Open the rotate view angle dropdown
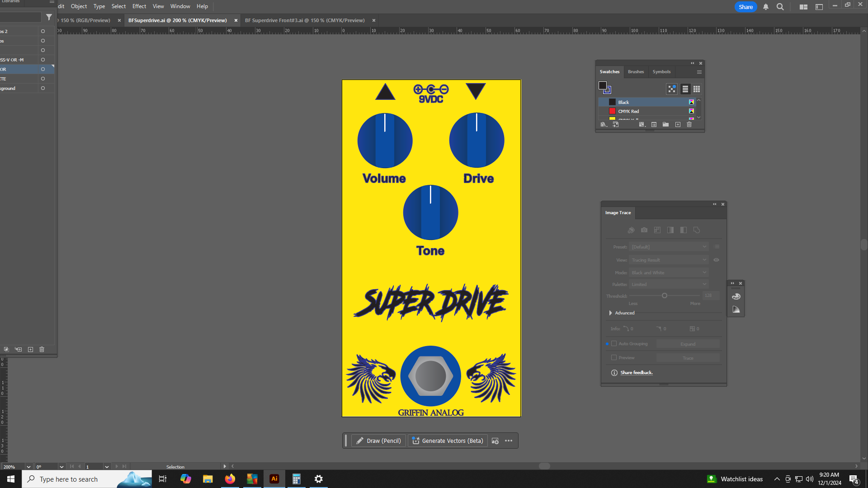Screen dimensions: 868x488 coord(61,467)
